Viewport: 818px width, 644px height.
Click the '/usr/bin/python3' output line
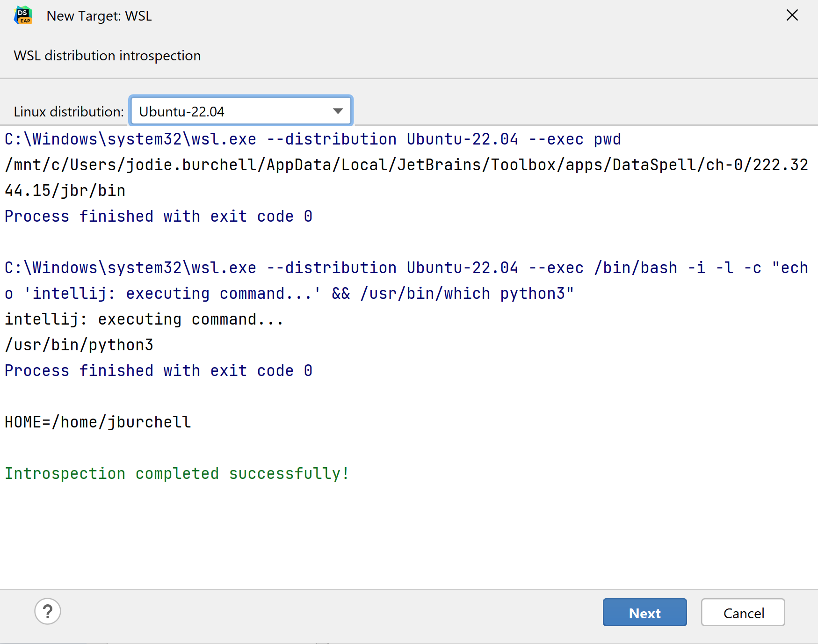(79, 345)
